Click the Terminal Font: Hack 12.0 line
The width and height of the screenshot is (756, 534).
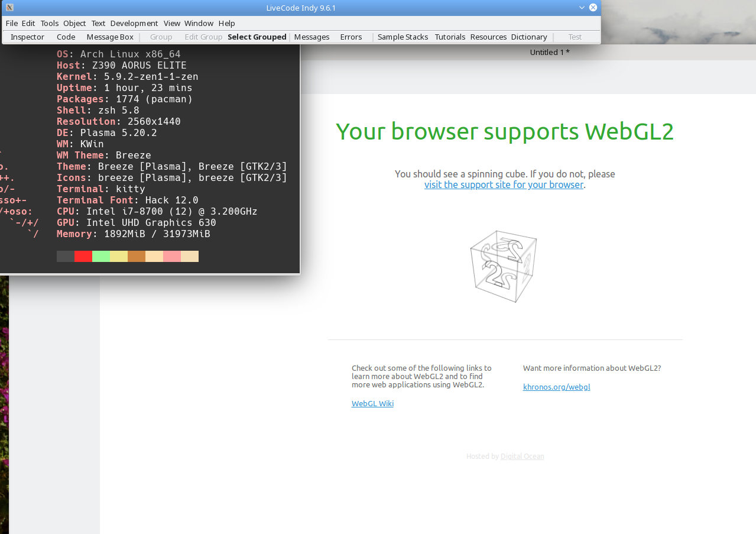click(x=128, y=200)
